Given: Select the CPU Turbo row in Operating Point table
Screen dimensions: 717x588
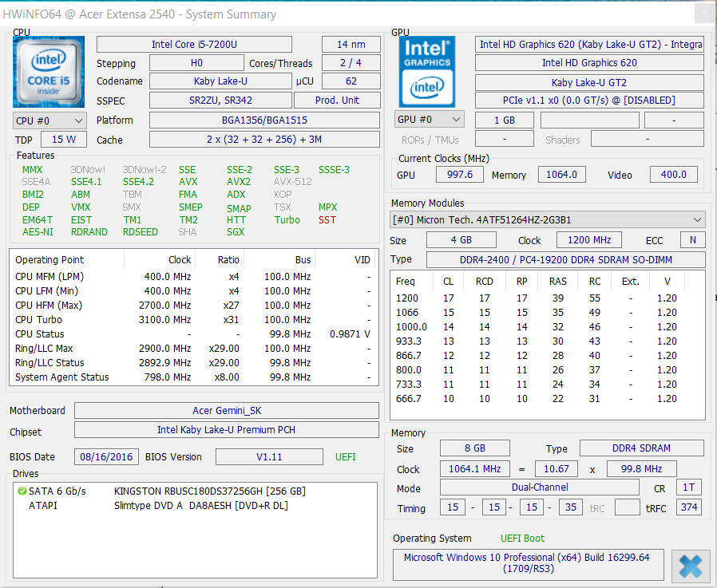Looking at the screenshot, I should pyautogui.click(x=192, y=320).
